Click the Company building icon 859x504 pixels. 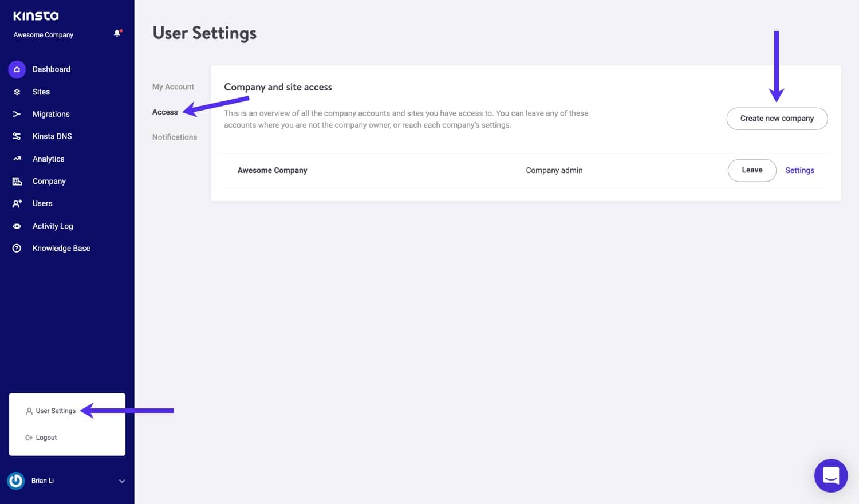click(17, 181)
